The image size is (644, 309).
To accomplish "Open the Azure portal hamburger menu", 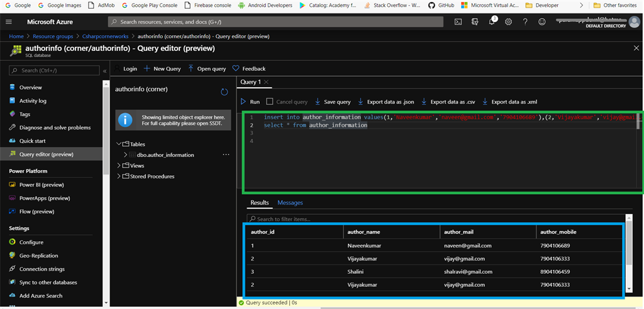I will click(x=9, y=22).
